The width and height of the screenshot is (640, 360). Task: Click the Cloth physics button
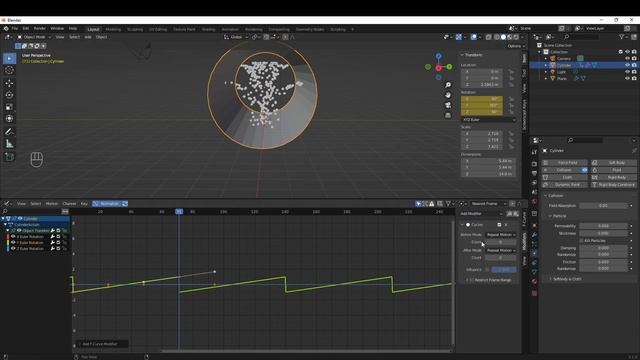[x=565, y=177]
